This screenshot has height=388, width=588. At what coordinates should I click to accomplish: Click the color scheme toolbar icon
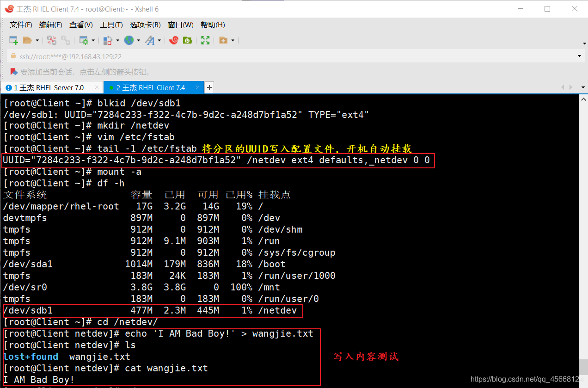(x=108, y=41)
